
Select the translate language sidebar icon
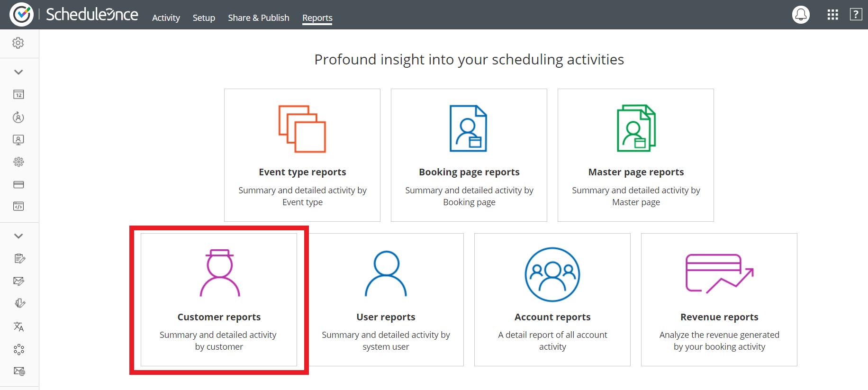18,327
